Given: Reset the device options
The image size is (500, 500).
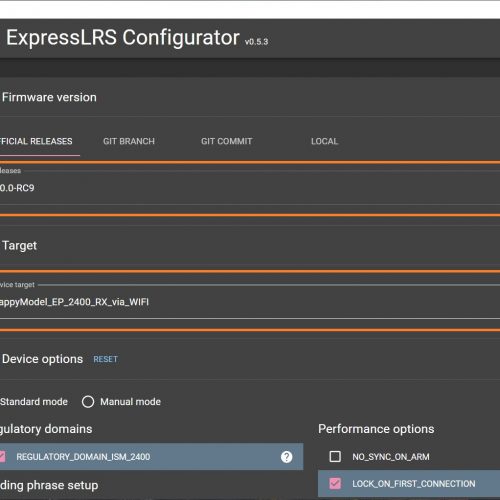Looking at the screenshot, I should point(105,359).
